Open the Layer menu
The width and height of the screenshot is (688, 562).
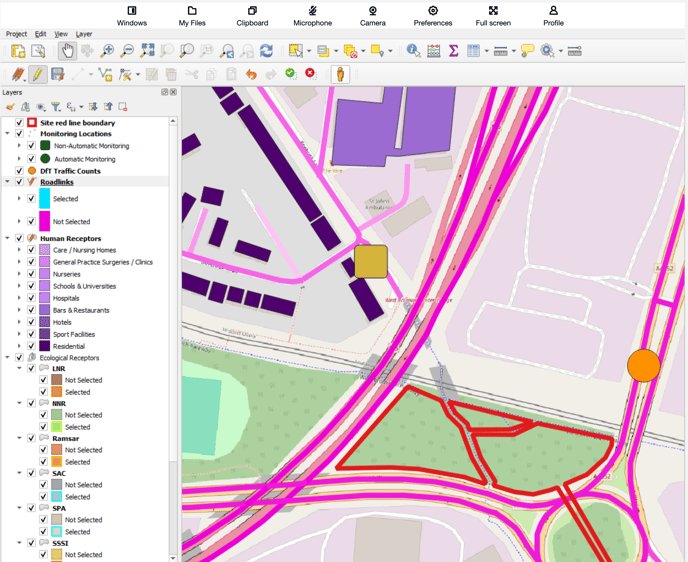click(84, 34)
